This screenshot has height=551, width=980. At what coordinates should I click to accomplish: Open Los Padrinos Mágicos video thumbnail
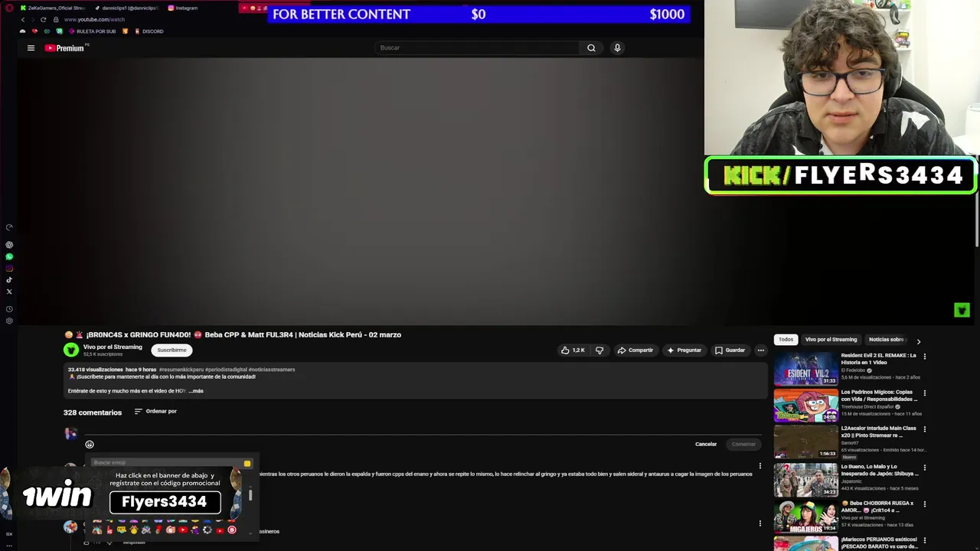pyautogui.click(x=805, y=406)
